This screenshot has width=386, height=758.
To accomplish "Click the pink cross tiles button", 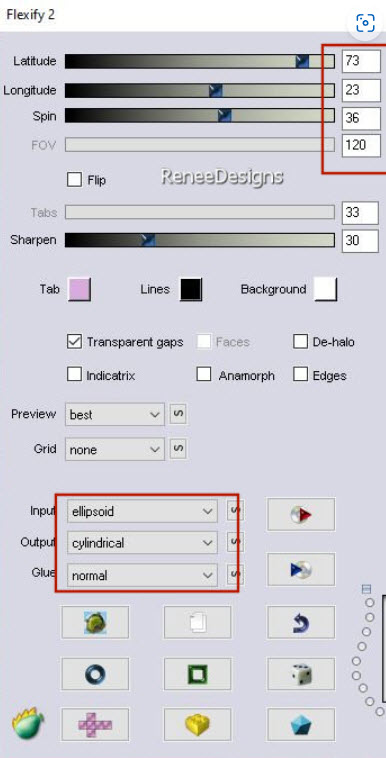I will pos(95,724).
